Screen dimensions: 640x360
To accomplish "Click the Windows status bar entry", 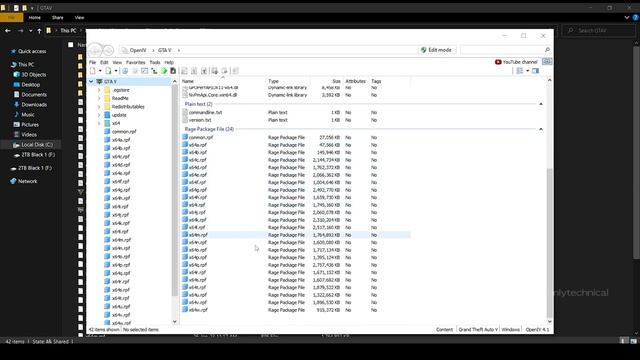I will (510, 329).
